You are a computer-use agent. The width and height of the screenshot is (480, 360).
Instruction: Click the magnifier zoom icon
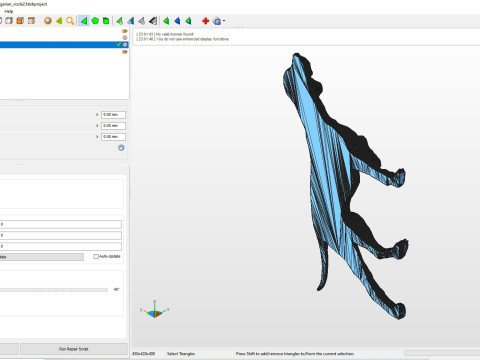[70, 21]
